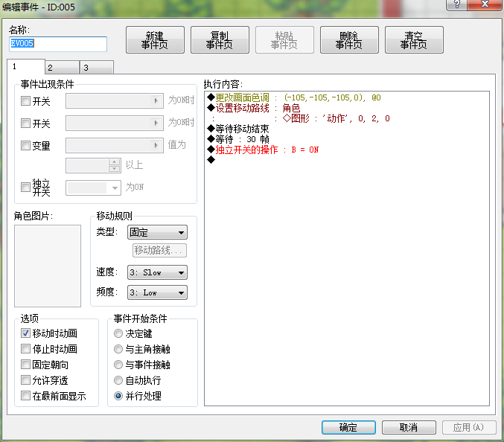This screenshot has height=442, width=504.
Task: Click the 新建事件页 button
Action: pos(155,40)
